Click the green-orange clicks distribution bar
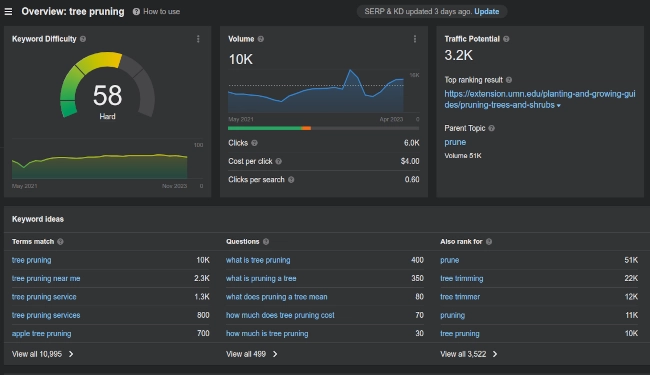Image resolution: width=650 pixels, height=375 pixels. 323,128
